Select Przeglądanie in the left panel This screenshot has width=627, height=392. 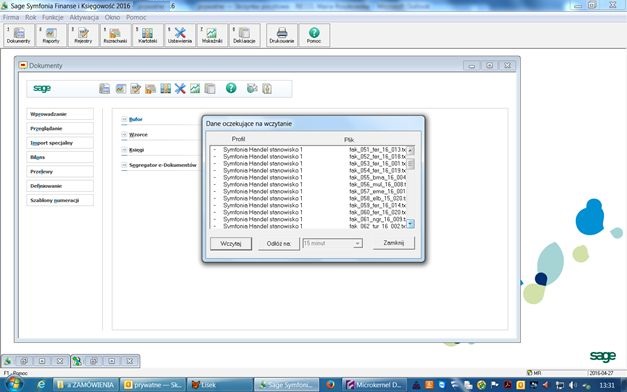point(60,128)
